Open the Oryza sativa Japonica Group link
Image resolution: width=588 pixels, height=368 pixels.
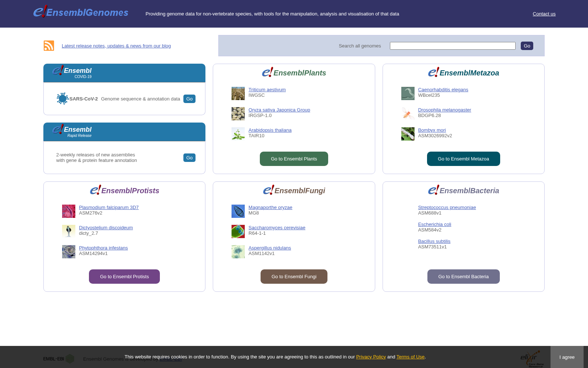(x=279, y=110)
